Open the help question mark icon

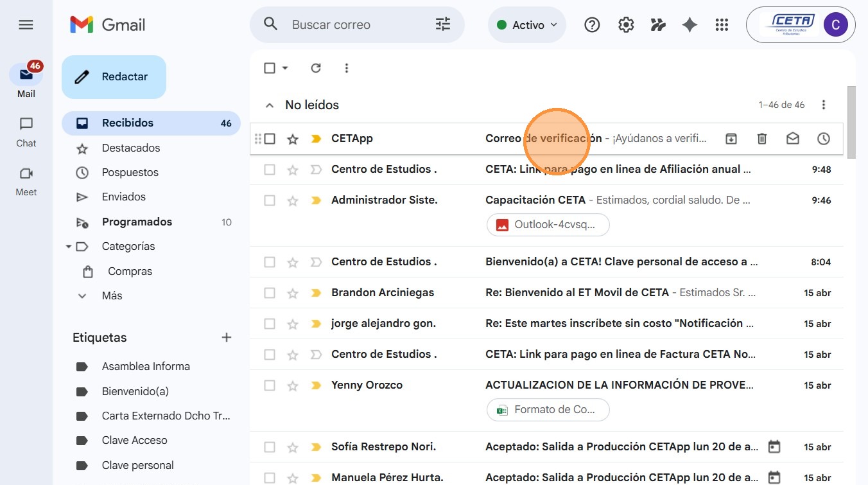[592, 25]
